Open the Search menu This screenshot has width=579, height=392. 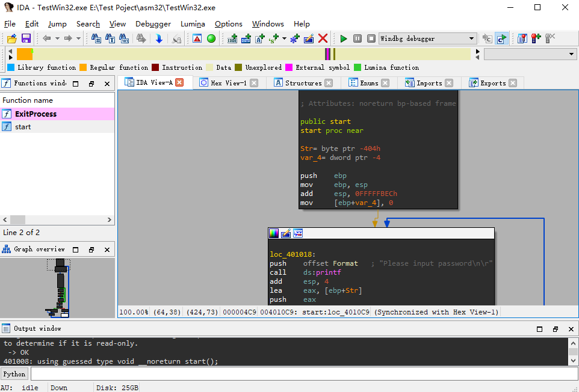[88, 24]
